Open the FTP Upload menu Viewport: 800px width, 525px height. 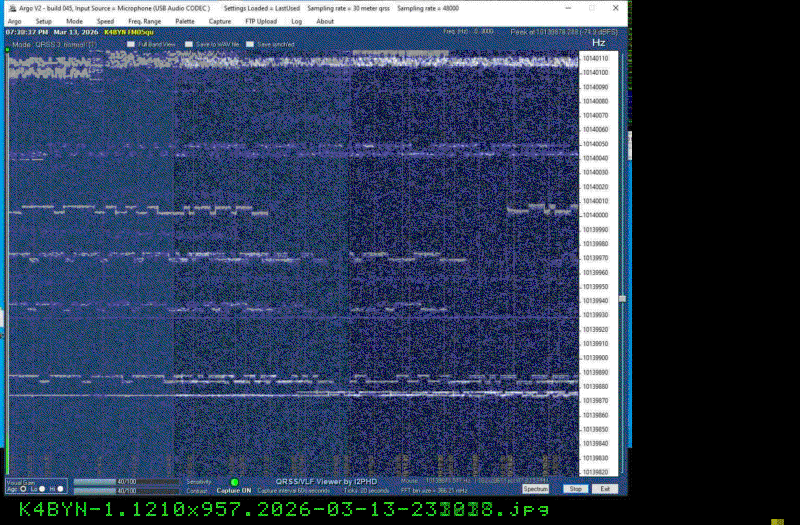pyautogui.click(x=260, y=21)
